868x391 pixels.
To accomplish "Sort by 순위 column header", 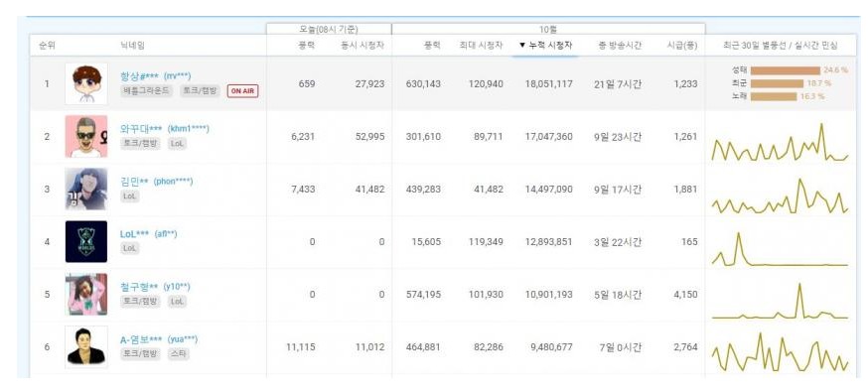I will [47, 46].
